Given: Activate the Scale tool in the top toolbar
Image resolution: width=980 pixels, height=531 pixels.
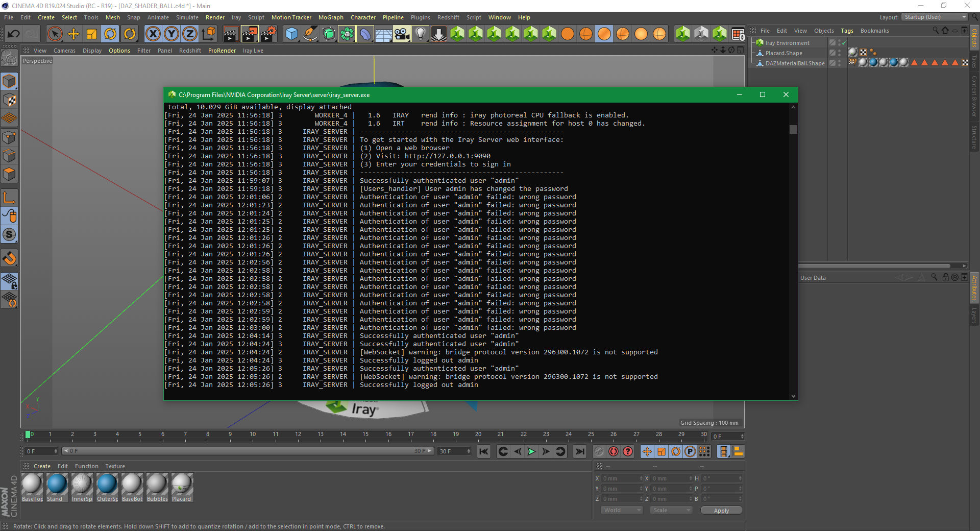Looking at the screenshot, I should pos(92,34).
